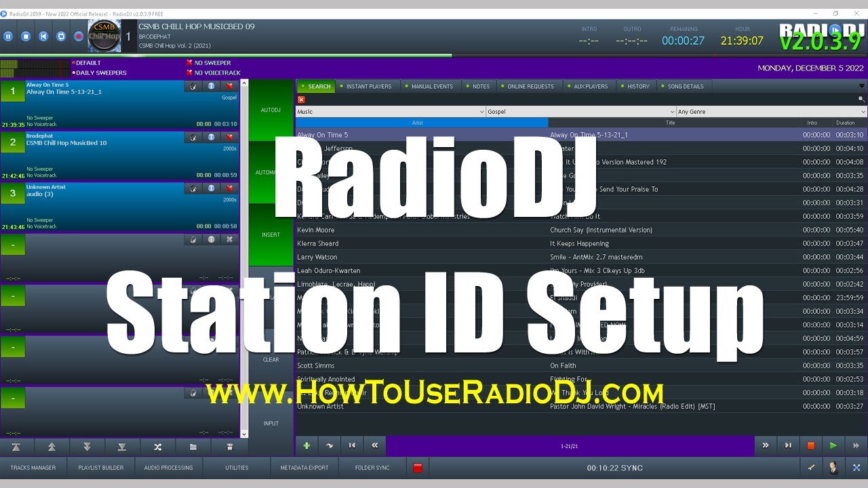
Task: Open the Gospel subcategory dropdown
Action: click(581, 112)
